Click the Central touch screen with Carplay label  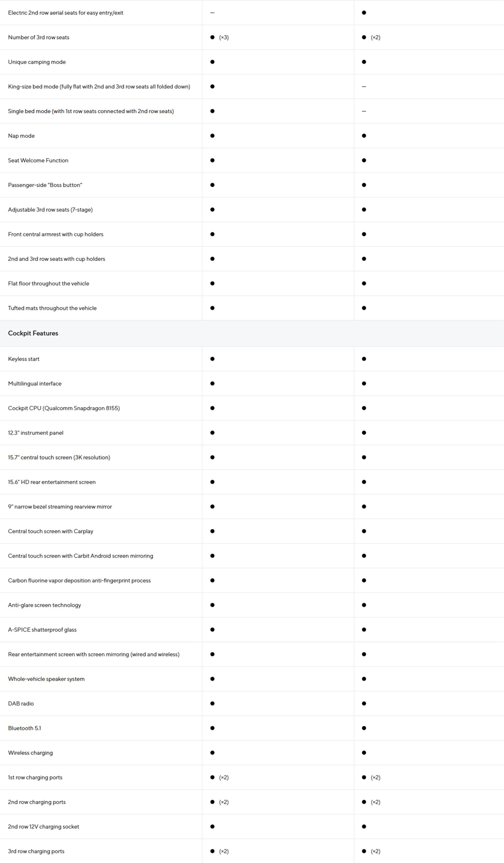click(51, 531)
